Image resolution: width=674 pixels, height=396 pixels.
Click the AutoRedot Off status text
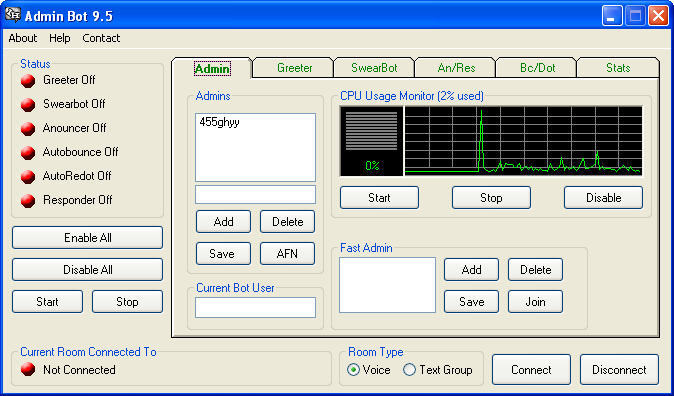[x=77, y=176]
